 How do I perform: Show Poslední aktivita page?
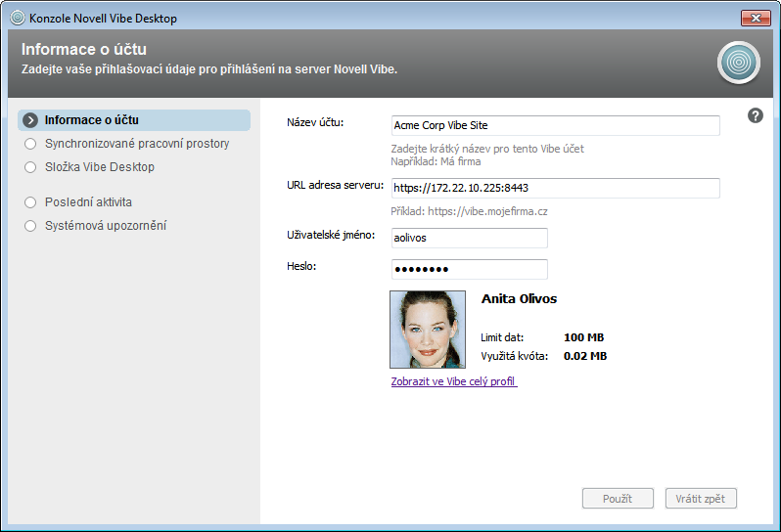pyautogui.click(x=88, y=202)
